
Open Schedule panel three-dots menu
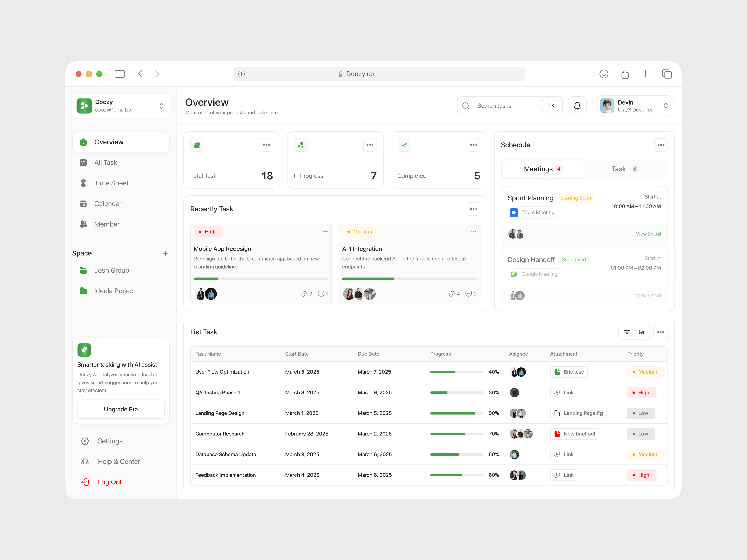tap(661, 145)
